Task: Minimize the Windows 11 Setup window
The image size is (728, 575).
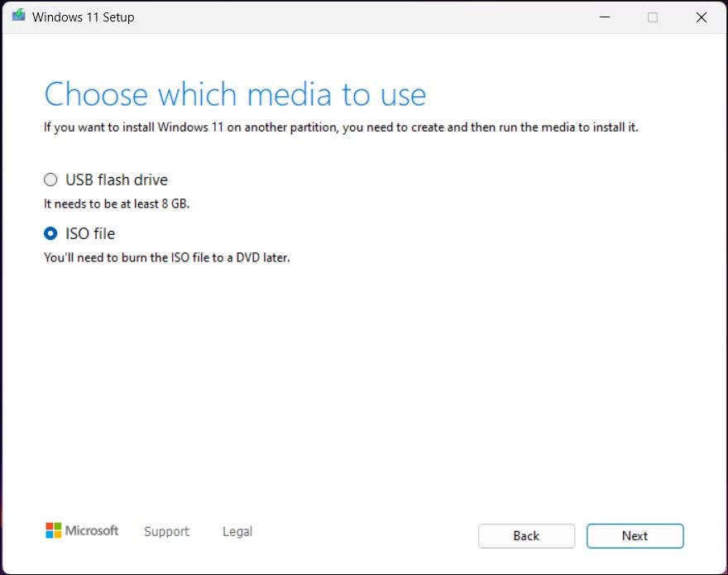Action: click(x=604, y=17)
